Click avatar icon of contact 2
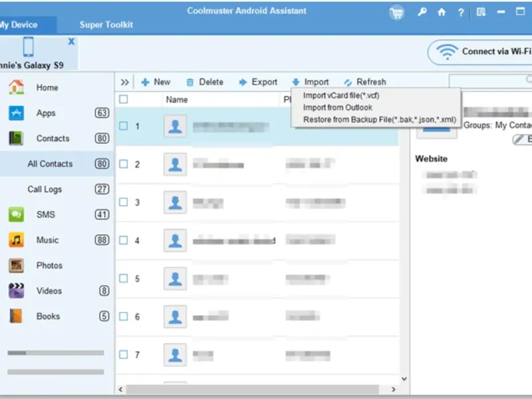Image resolution: width=532 pixels, height=399 pixels. click(175, 164)
